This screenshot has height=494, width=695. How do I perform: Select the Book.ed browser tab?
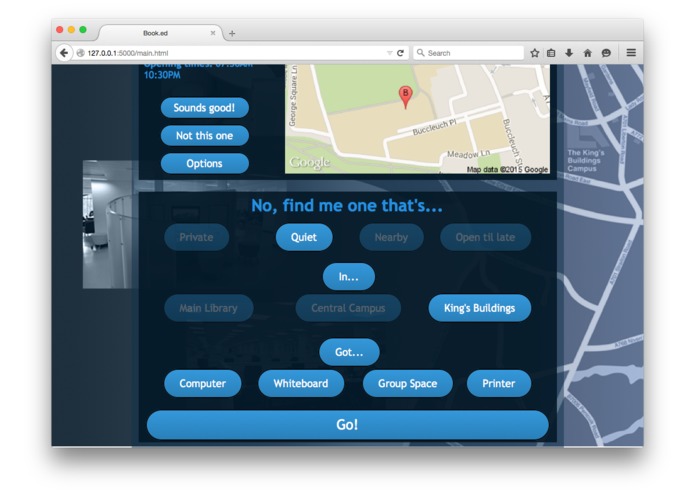(x=161, y=33)
